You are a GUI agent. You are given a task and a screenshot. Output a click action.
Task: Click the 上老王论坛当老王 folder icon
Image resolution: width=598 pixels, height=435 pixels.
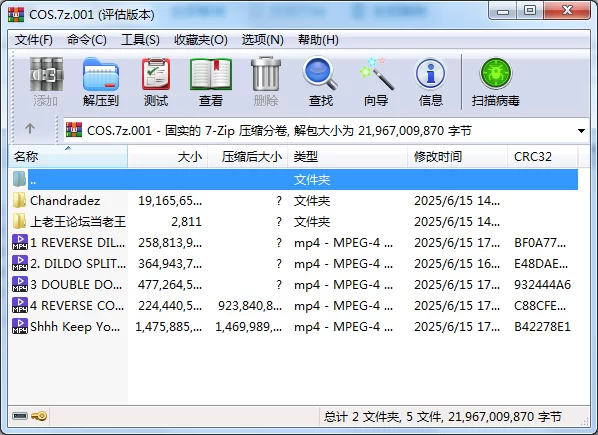19,221
